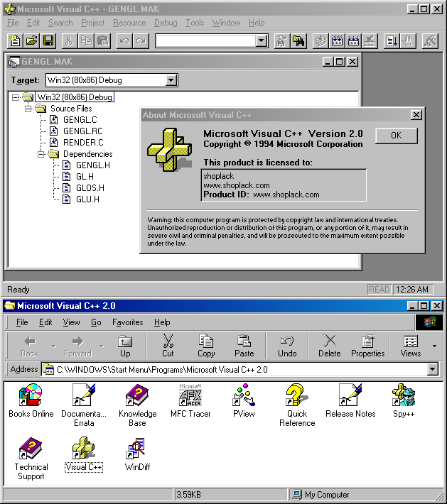
Task: Open the Books Online shortcut
Action: [31, 400]
